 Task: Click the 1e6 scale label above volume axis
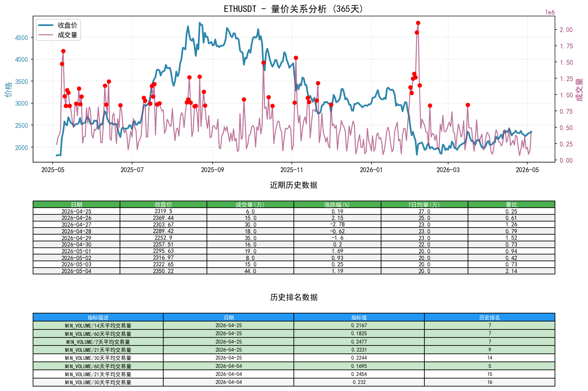tap(550, 12)
